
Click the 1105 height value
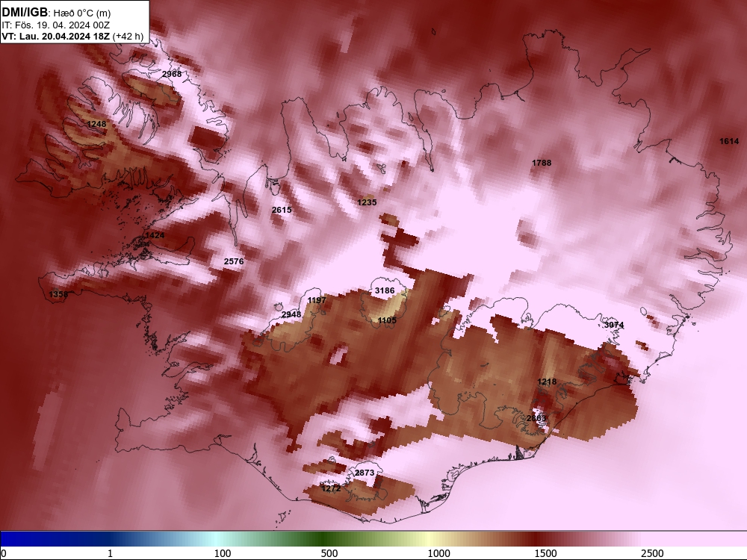(x=387, y=320)
